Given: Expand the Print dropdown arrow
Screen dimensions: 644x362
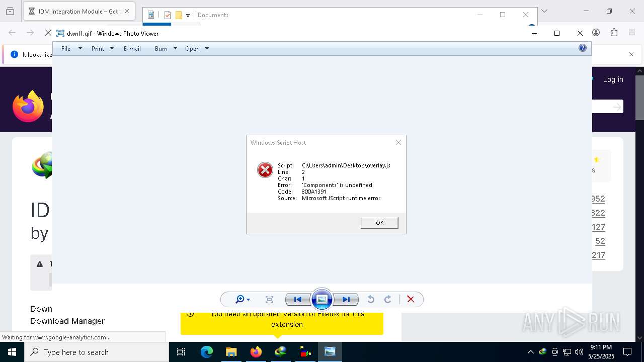Looking at the screenshot, I should [x=112, y=49].
